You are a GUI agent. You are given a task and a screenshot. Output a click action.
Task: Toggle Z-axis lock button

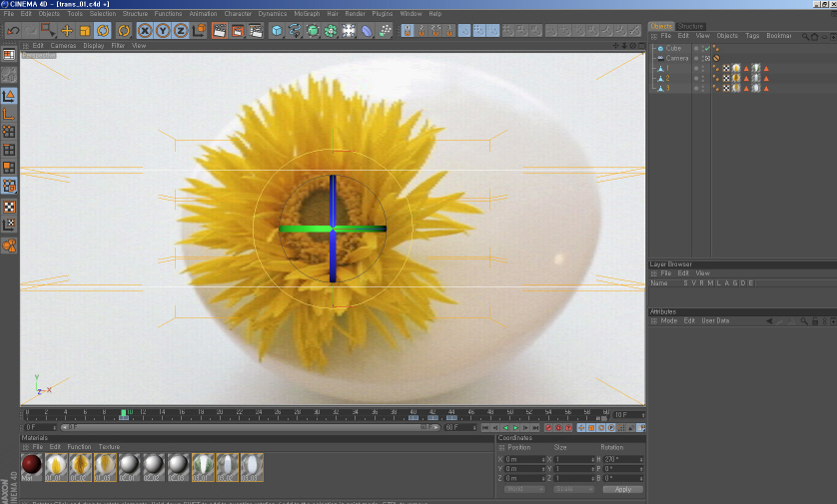click(x=181, y=31)
